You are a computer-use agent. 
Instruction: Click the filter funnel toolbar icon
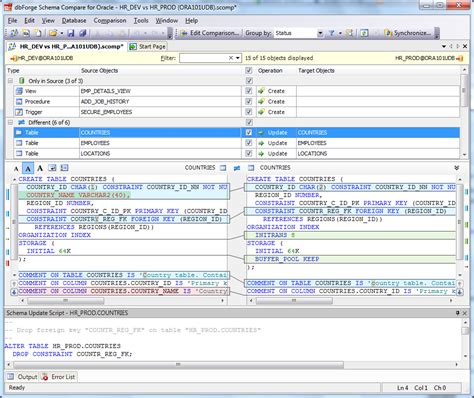click(331, 33)
